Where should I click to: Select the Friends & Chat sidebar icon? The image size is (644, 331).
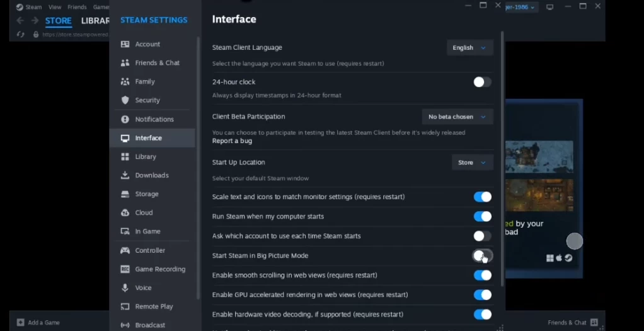click(x=125, y=63)
